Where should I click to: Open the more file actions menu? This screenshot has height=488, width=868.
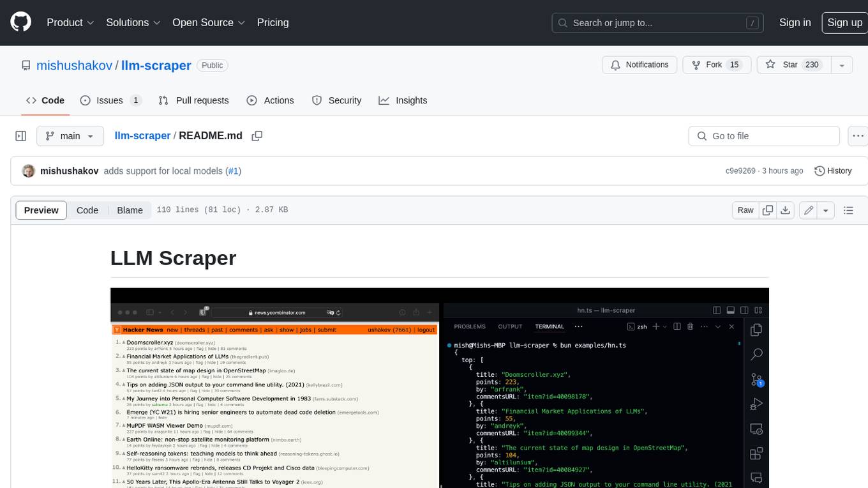[858, 136]
